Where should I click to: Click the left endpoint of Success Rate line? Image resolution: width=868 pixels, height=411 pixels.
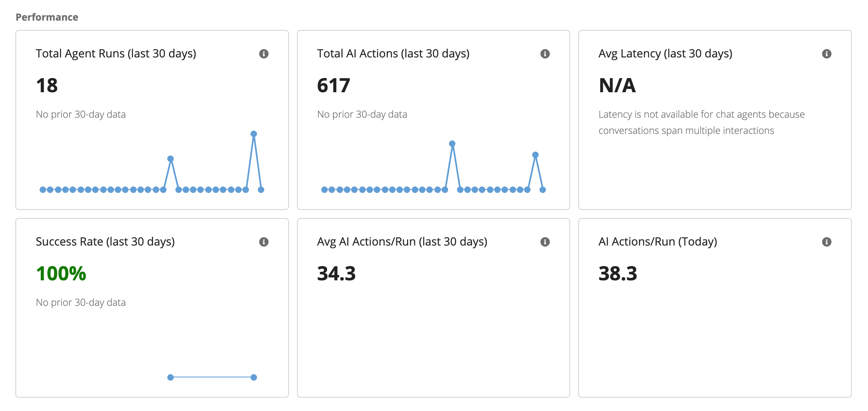(x=171, y=377)
